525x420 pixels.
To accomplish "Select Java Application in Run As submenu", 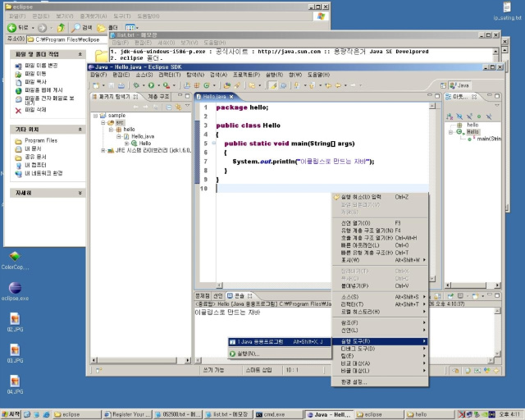I will 279,342.
